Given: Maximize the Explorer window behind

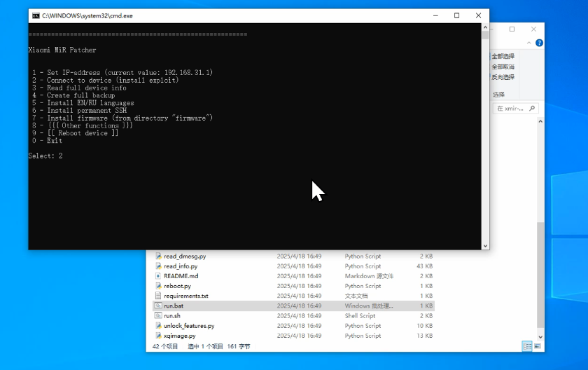Looking at the screenshot, I should click(x=512, y=29).
